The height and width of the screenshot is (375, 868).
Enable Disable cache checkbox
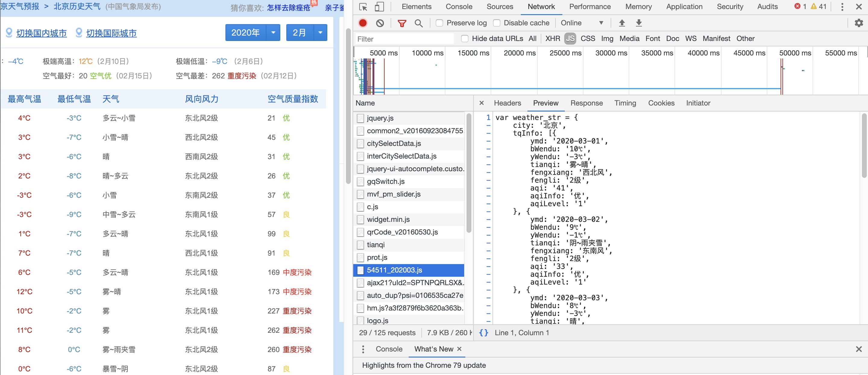[x=496, y=23]
